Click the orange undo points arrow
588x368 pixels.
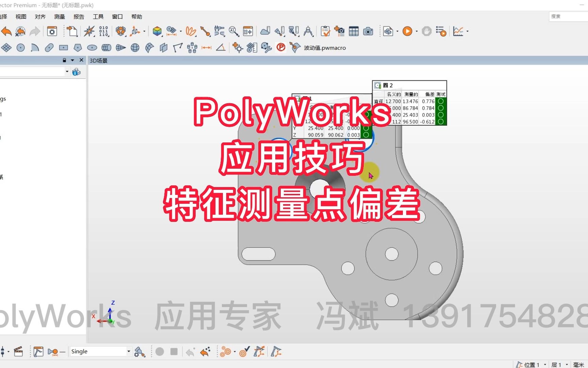(205, 352)
